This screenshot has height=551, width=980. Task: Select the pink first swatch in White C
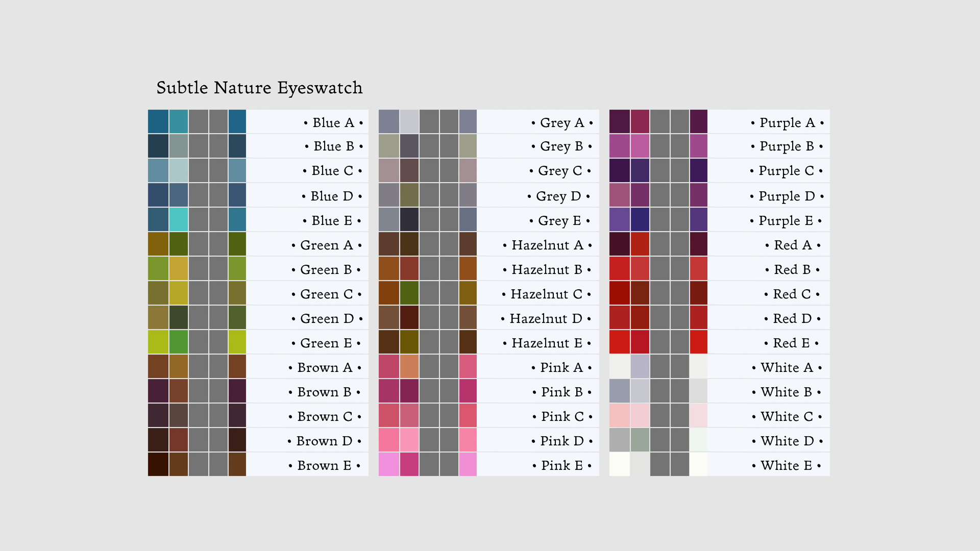[619, 415]
